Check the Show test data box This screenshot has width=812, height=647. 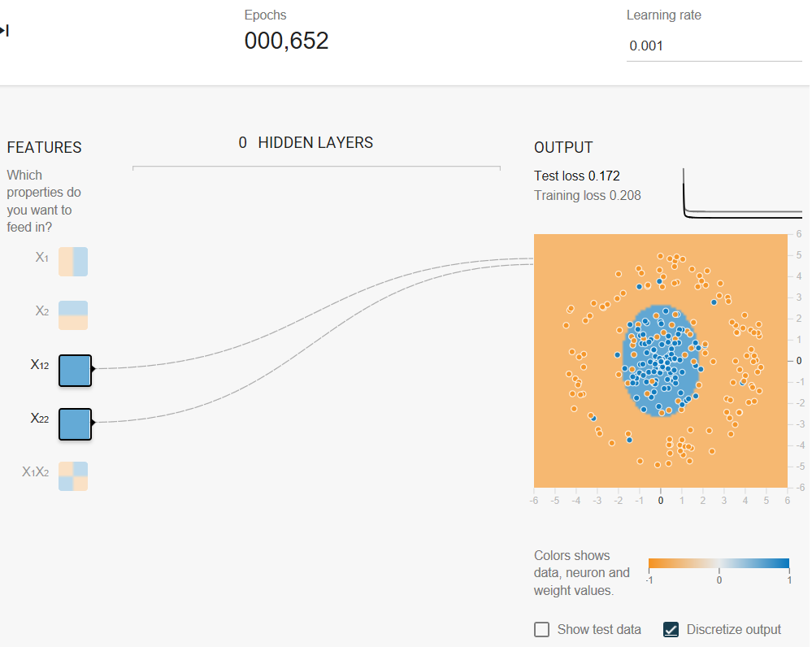(541, 629)
